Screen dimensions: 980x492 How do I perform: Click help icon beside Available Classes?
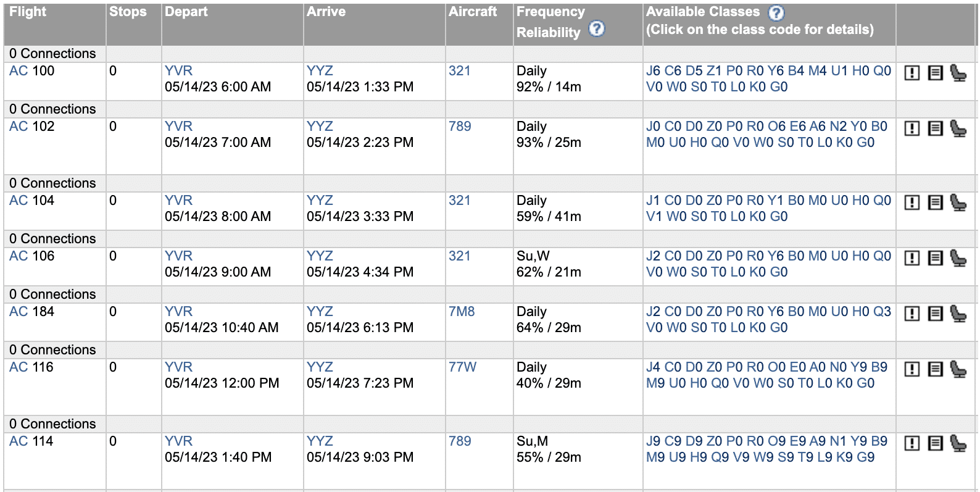coord(776,12)
